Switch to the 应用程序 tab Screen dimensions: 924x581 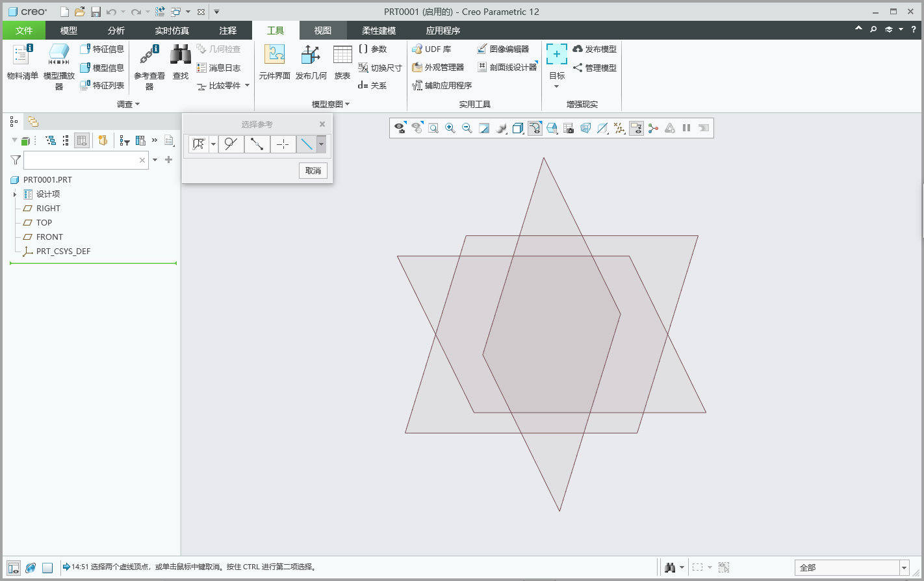coord(443,31)
